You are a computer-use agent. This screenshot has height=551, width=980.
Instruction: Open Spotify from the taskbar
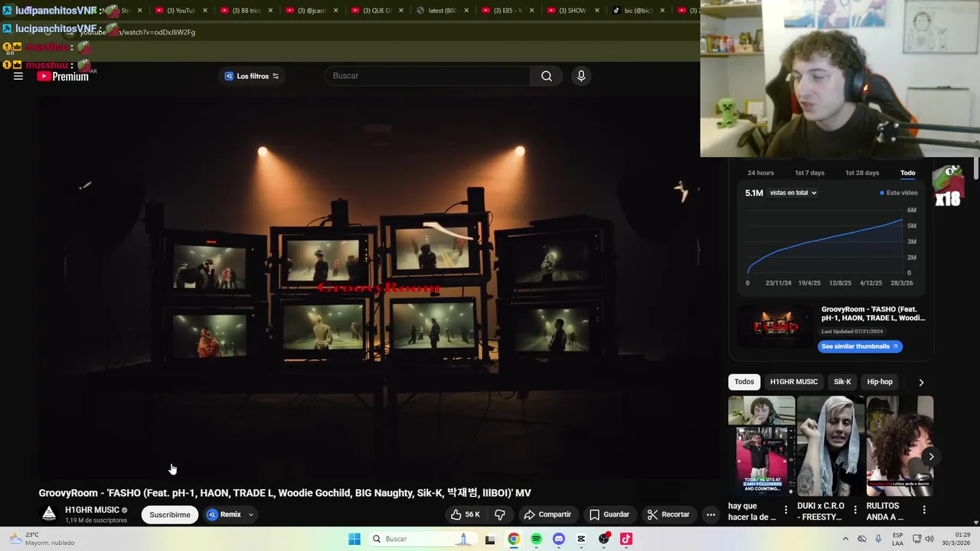click(x=536, y=539)
